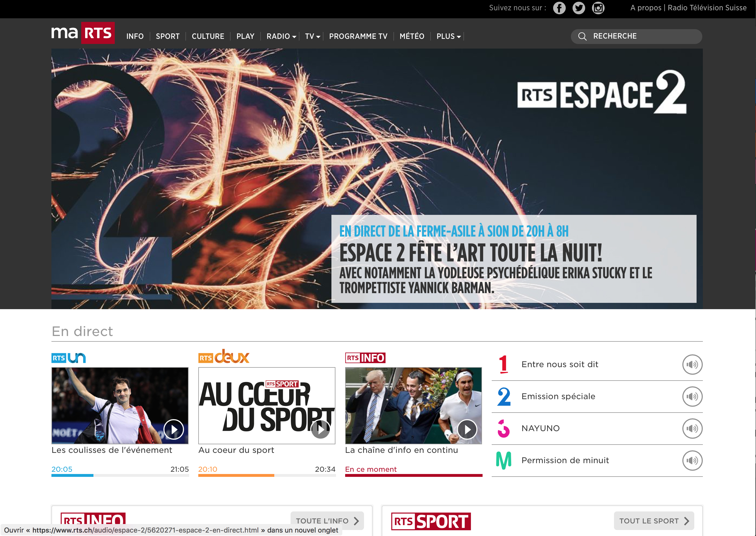756x536 pixels.
Task: Listen to Option Musique Permission de minuit
Action: tap(692, 460)
